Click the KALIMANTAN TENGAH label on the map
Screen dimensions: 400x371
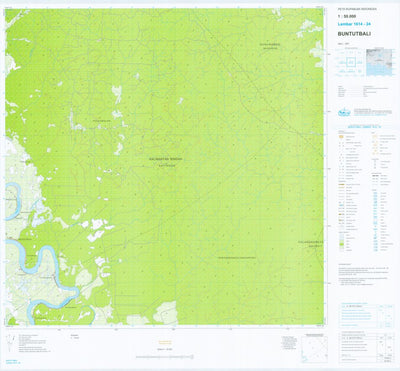tap(166, 159)
